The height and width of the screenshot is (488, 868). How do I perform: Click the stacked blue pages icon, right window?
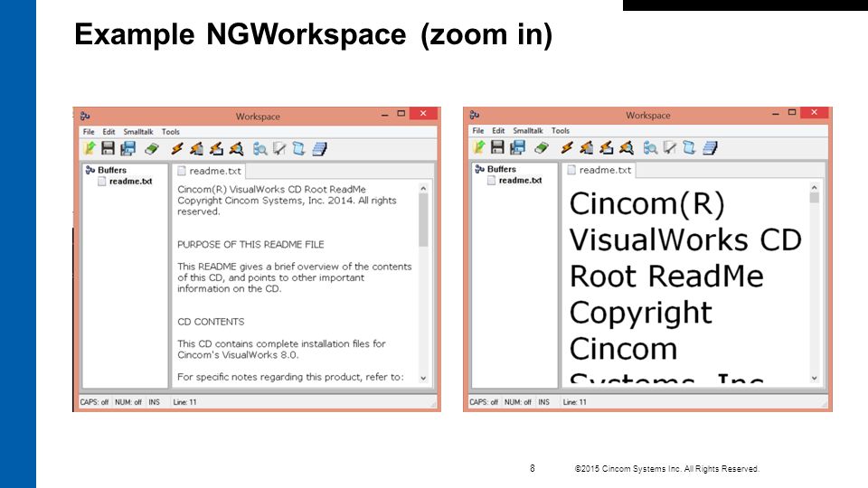(x=710, y=147)
